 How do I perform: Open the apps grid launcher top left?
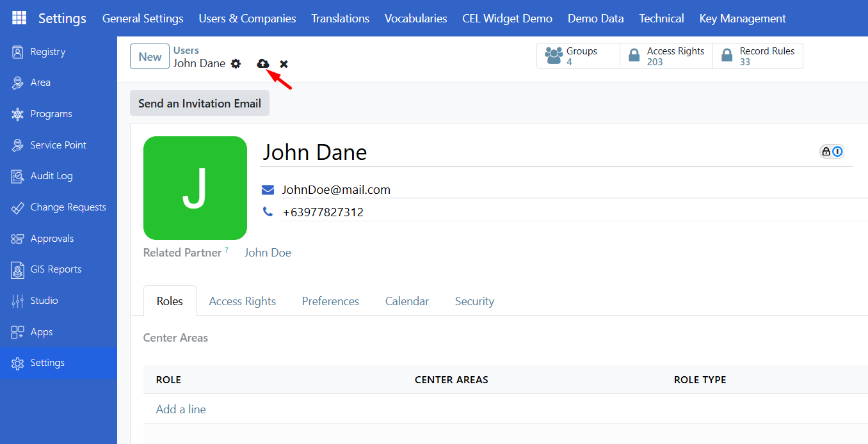click(x=19, y=18)
